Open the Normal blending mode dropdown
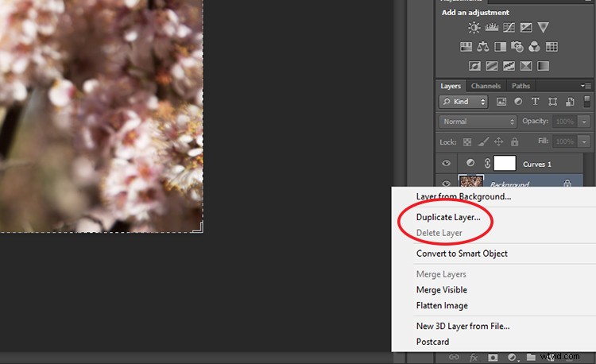The height and width of the screenshot is (364, 596). (478, 122)
